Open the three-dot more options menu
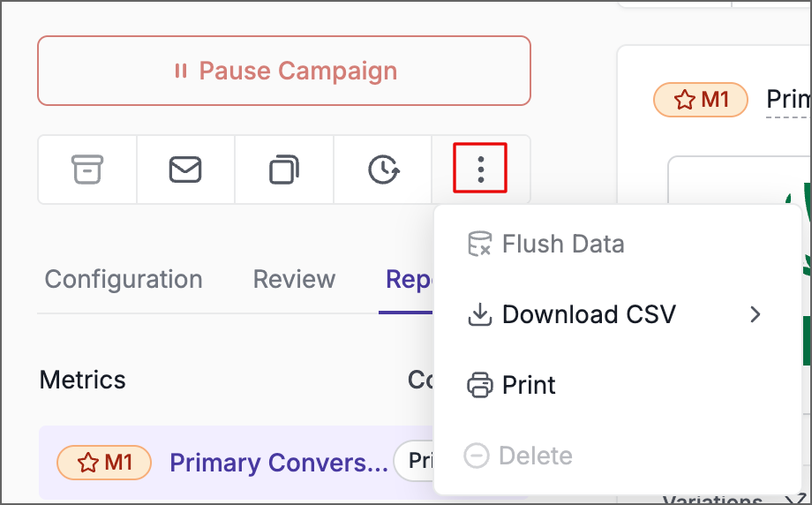The width and height of the screenshot is (812, 505). (480, 169)
